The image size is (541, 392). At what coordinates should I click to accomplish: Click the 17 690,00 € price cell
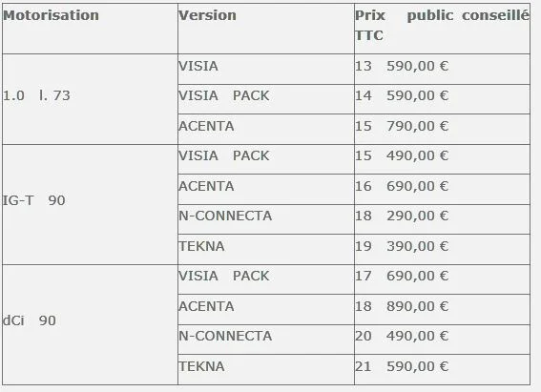[443, 279]
